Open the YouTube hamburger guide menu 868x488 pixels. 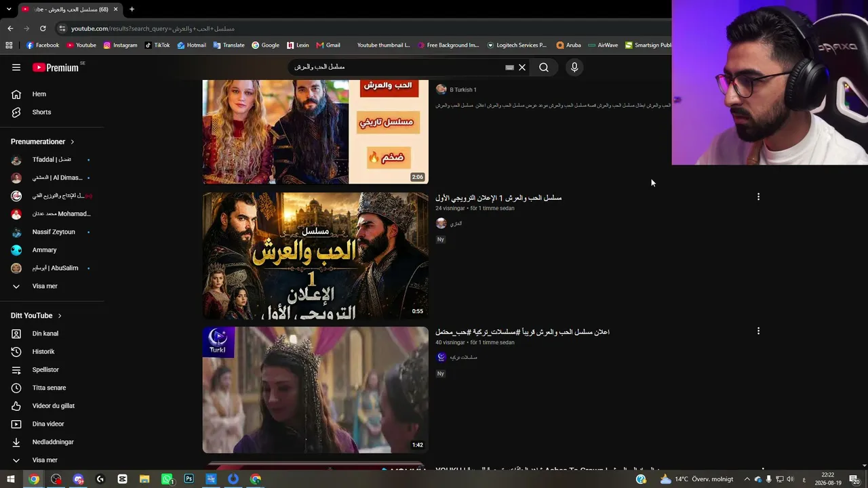click(16, 67)
